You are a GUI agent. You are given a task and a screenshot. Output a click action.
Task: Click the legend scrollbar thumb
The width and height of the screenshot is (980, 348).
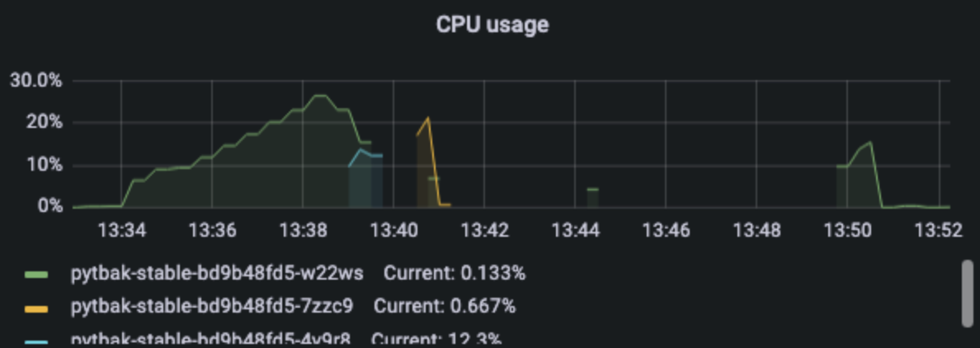point(968,293)
